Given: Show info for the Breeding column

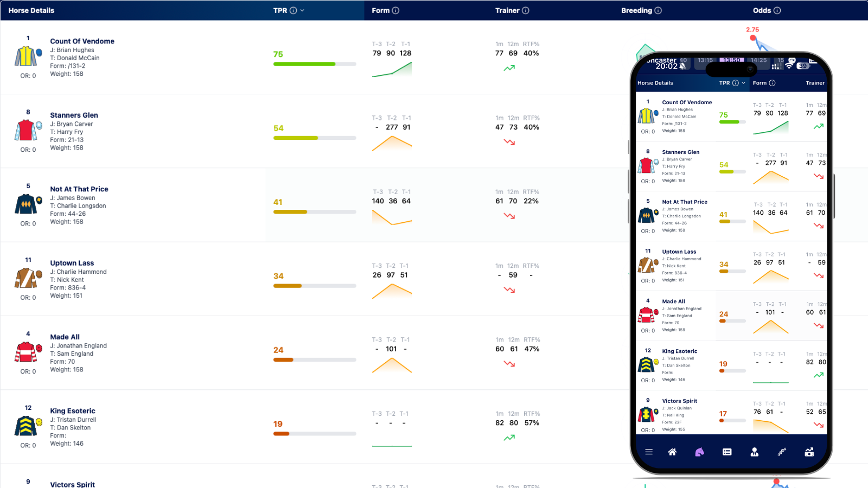Looking at the screenshot, I should 658,10.
